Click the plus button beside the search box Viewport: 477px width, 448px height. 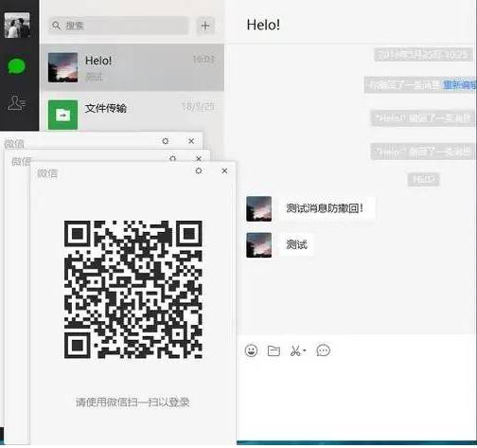click(x=205, y=26)
